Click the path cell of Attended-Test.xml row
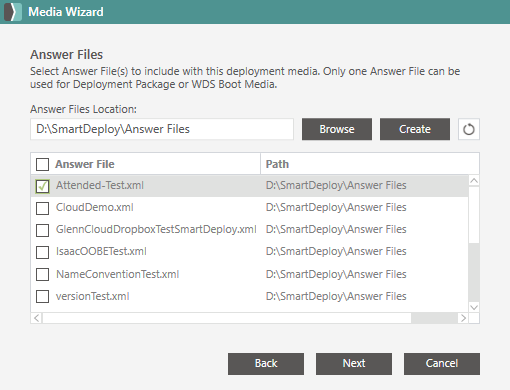 336,185
